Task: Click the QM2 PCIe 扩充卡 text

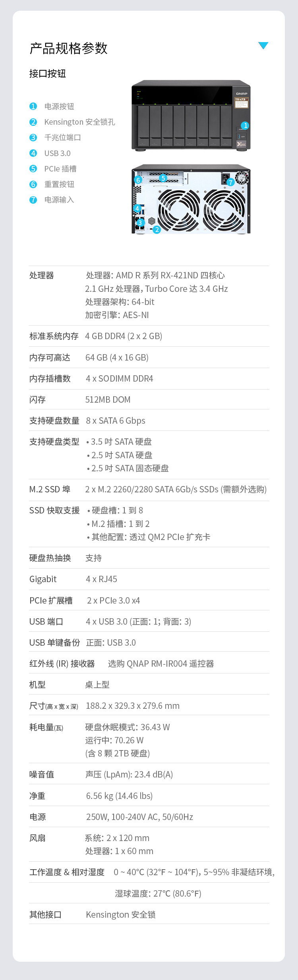Action: 179,537
